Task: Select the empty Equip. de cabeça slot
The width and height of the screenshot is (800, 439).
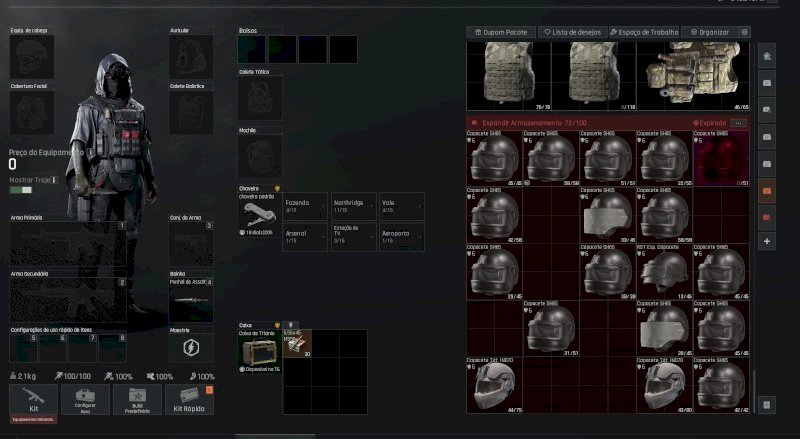Action: click(x=32, y=57)
